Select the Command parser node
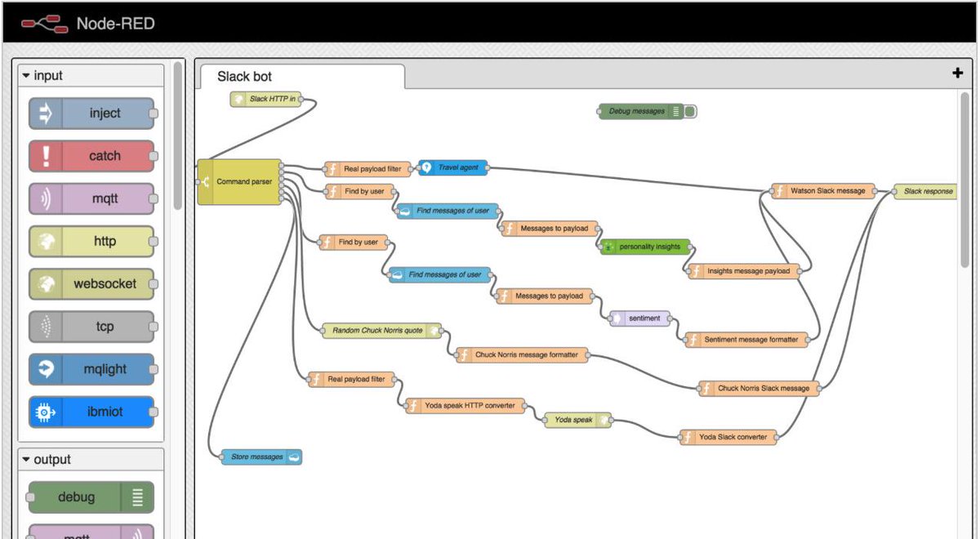The image size is (980, 539). (240, 182)
